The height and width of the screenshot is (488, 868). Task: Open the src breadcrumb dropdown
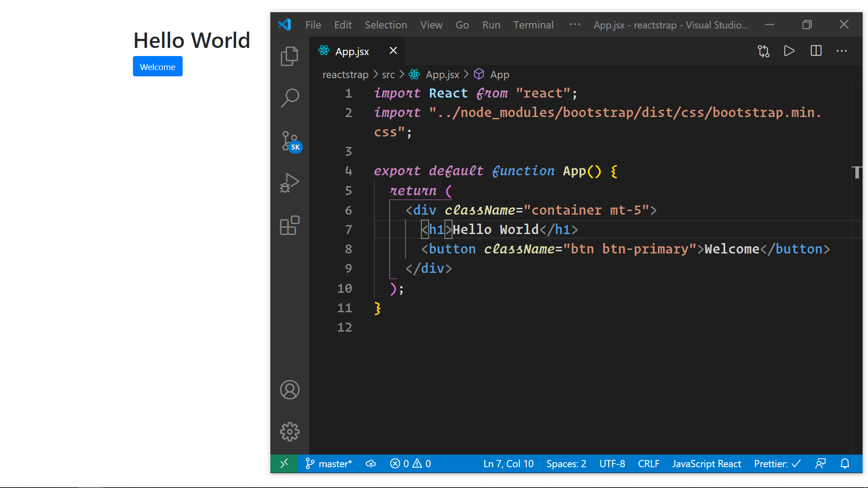click(388, 74)
